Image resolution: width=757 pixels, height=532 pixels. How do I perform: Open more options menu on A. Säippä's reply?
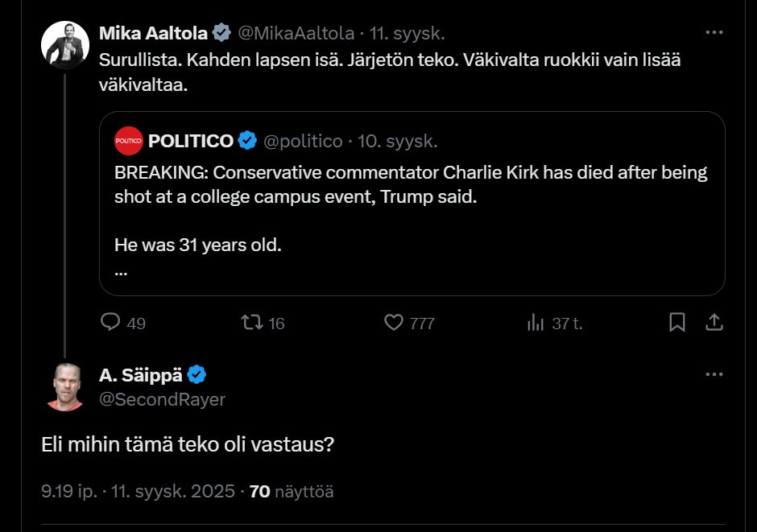tap(714, 374)
